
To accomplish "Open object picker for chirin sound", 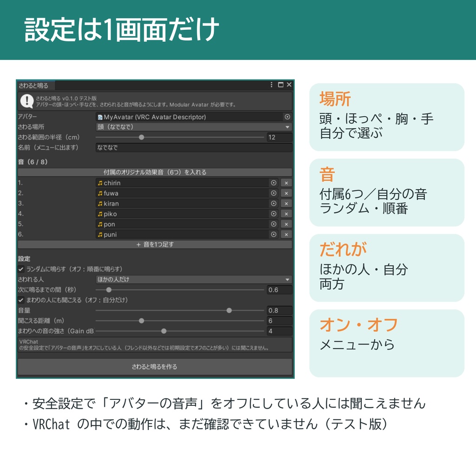I will [x=273, y=183].
